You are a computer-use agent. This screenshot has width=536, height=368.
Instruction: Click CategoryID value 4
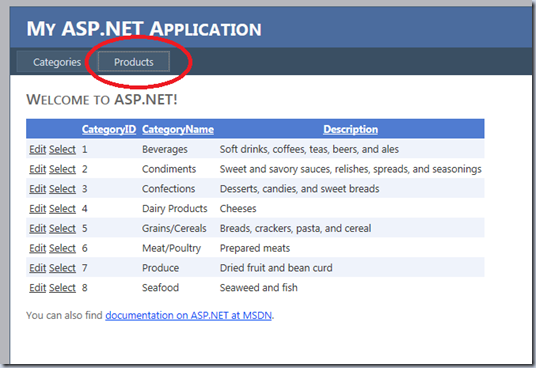pyautogui.click(x=84, y=209)
